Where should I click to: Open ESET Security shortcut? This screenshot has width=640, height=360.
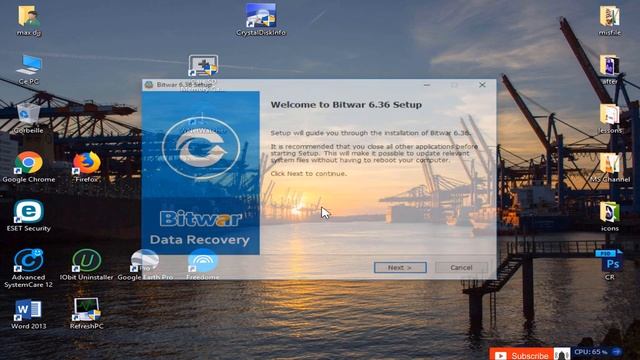pos(29,216)
